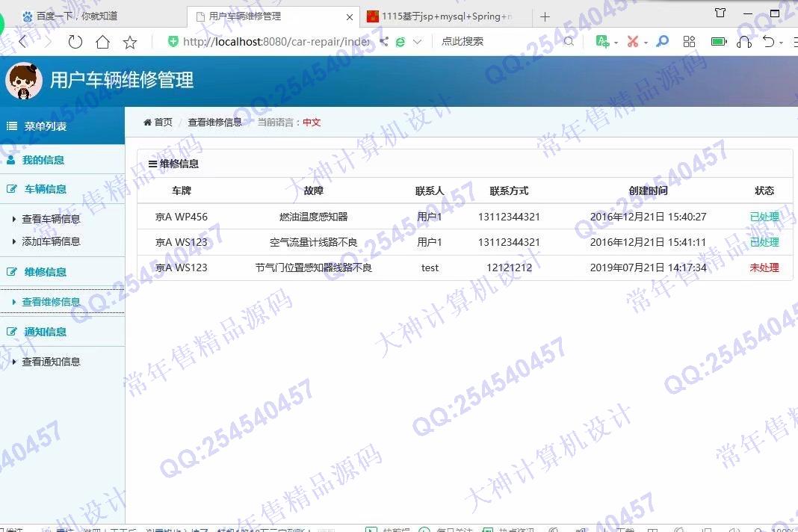798x532 pixels.
Task: Click the share icon in address bar
Action: pos(384,41)
